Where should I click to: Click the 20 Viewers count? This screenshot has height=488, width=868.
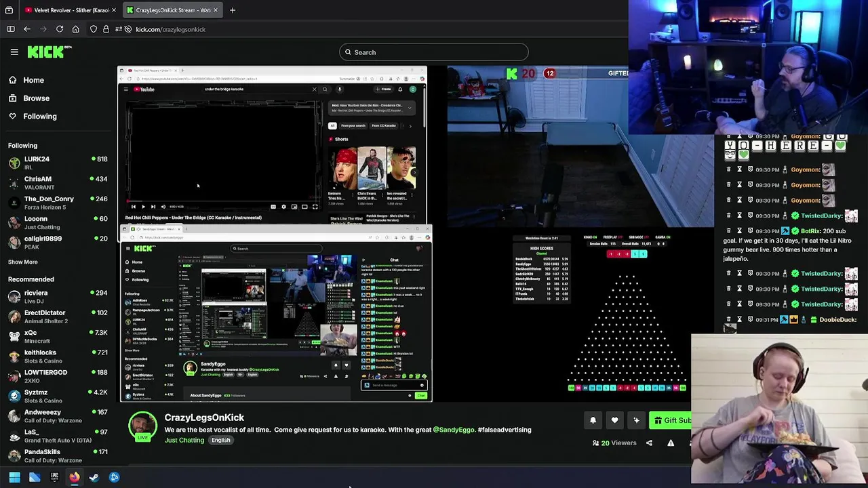point(614,443)
